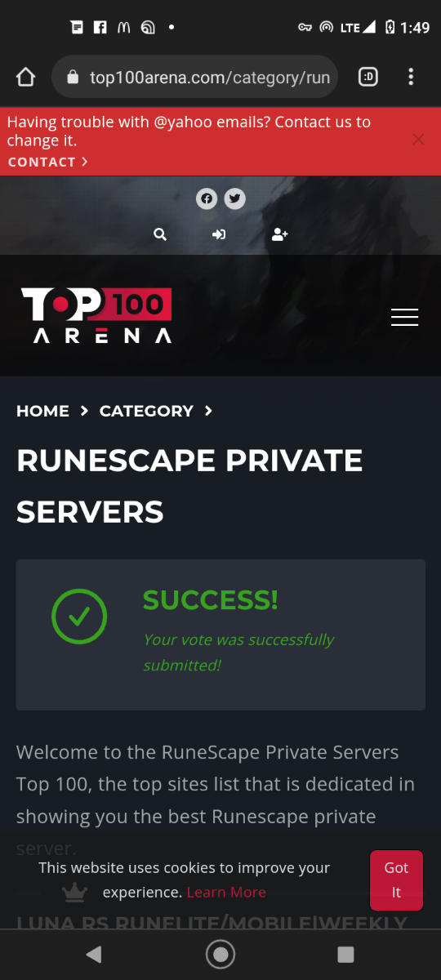Open the browser three-dot menu

[411, 78]
